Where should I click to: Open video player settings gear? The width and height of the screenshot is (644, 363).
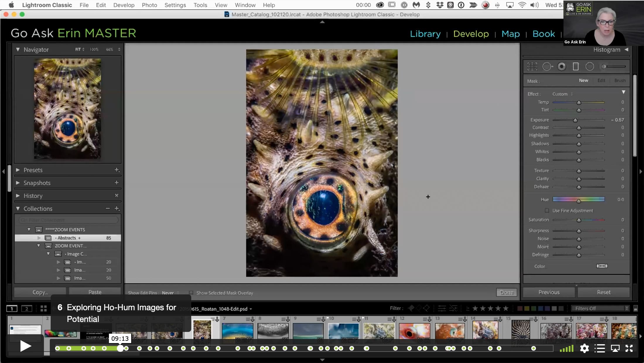click(x=584, y=348)
